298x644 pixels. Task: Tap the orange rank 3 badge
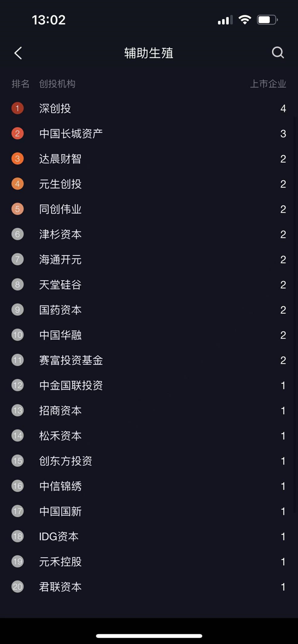(x=17, y=159)
